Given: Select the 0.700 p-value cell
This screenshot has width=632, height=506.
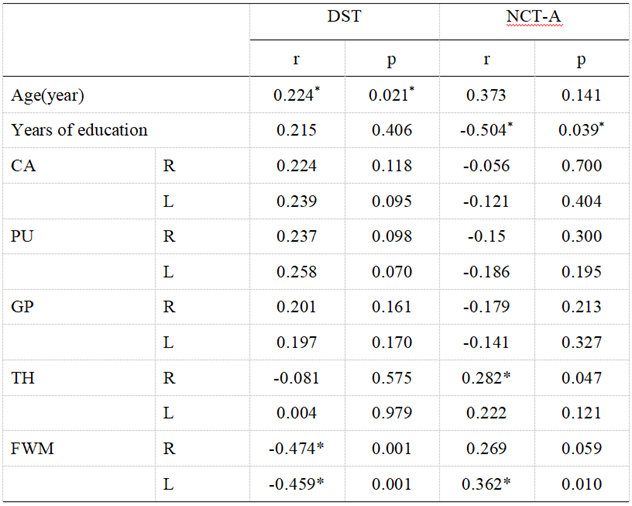Looking at the screenshot, I should coord(582,166).
